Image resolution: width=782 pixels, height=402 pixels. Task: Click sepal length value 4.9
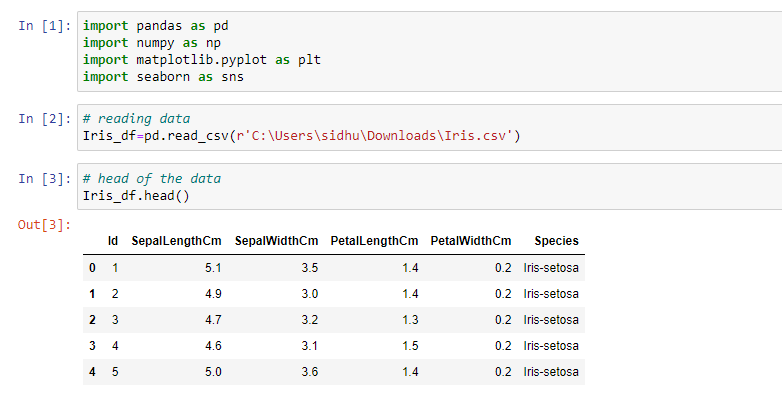click(x=213, y=294)
